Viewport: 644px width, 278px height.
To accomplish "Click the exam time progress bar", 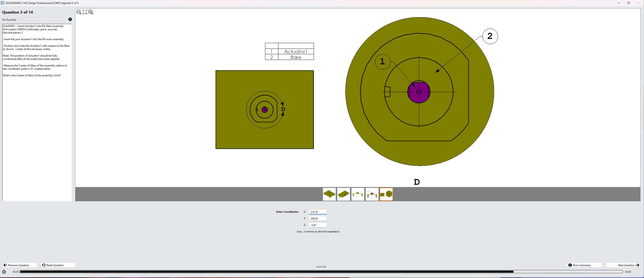I will [x=321, y=272].
